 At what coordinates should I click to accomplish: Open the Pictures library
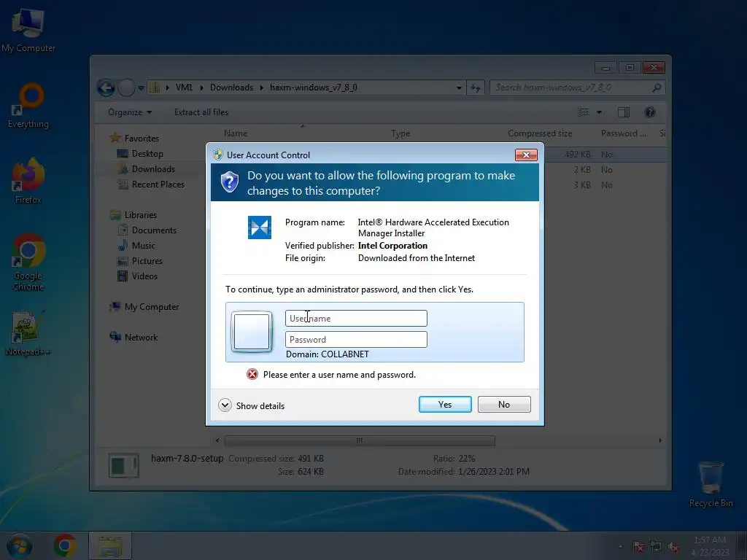(140, 261)
